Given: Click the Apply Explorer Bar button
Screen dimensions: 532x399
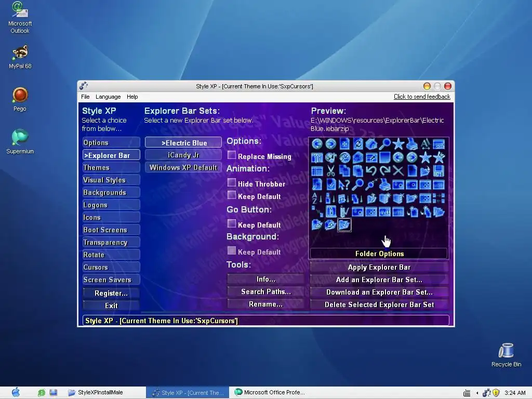Looking at the screenshot, I should [379, 268].
